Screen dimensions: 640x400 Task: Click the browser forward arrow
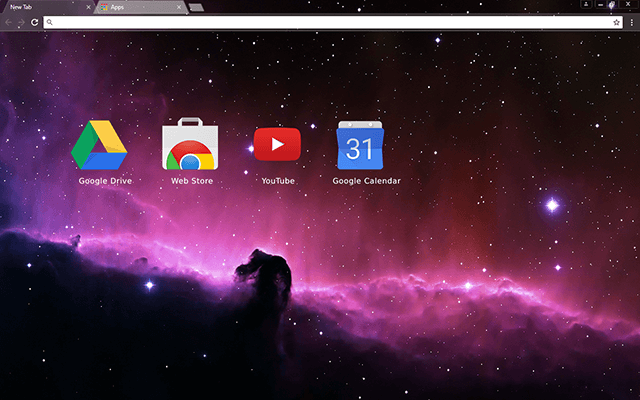click(21, 21)
